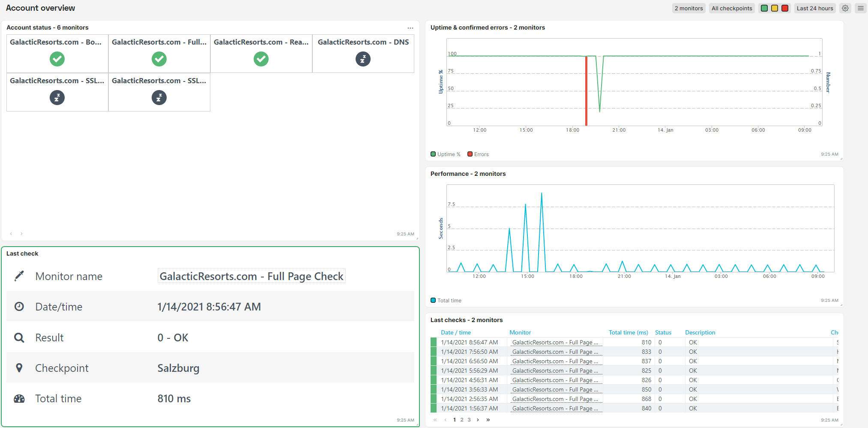868x428 pixels.
Task: Click the 1/14/2021 8:56:47 AM value in Last check
Action: coord(209,307)
